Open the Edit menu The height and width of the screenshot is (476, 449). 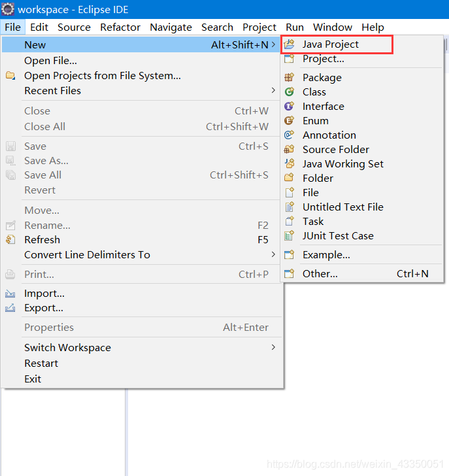click(x=39, y=27)
